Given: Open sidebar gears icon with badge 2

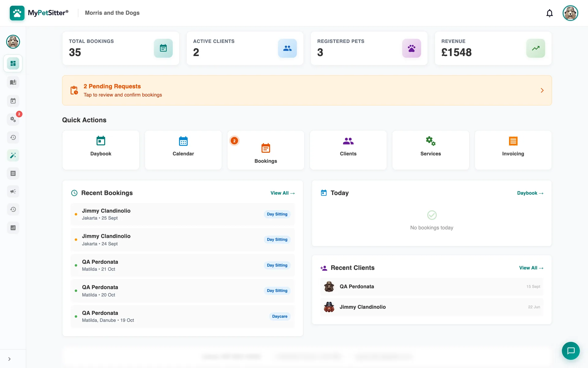Looking at the screenshot, I should (x=13, y=119).
